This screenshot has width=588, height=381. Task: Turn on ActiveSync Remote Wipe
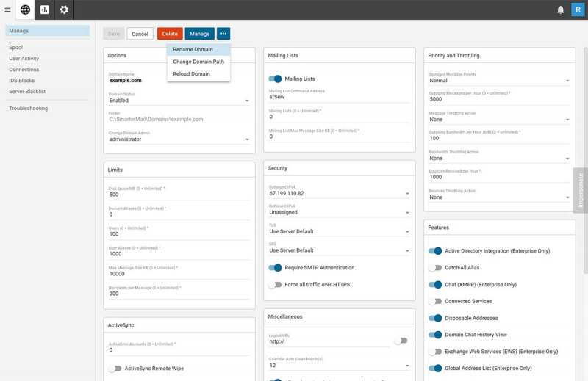tap(115, 369)
